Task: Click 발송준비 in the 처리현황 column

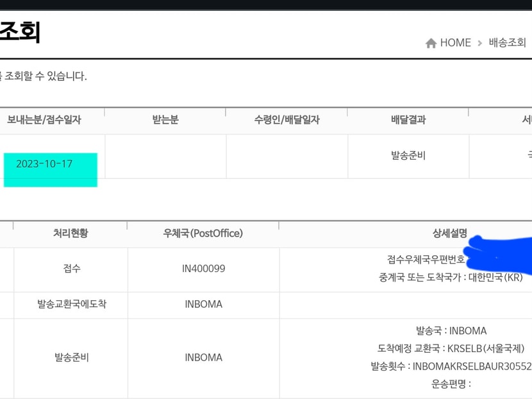Action: click(x=71, y=357)
